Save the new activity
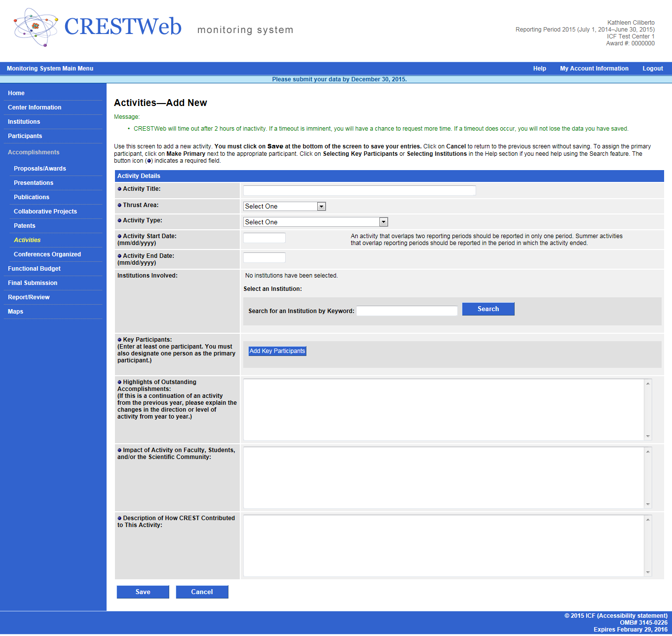 click(x=143, y=592)
